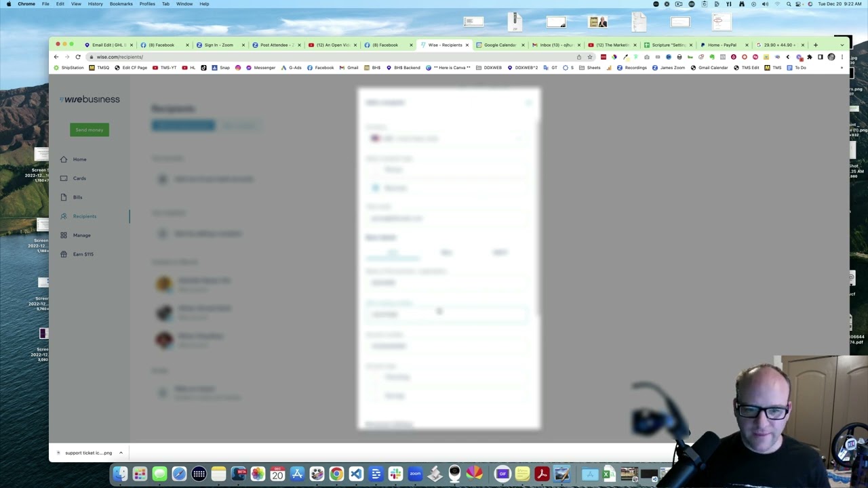Open the Home sidebar item
Viewport: 868px width, 488px height.
pyautogui.click(x=79, y=159)
